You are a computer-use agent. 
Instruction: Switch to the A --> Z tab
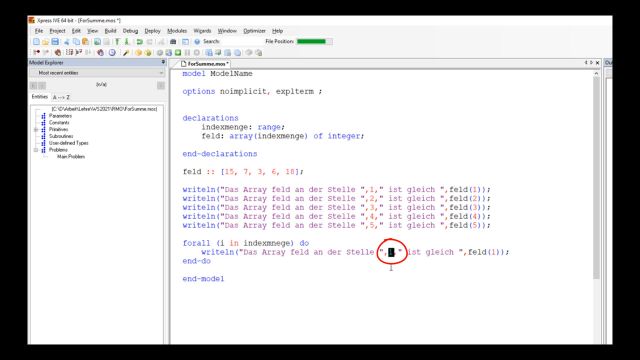61,97
